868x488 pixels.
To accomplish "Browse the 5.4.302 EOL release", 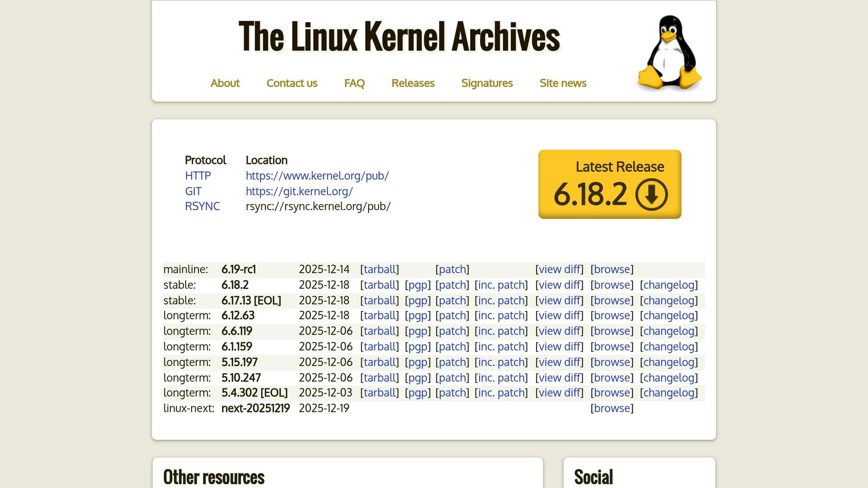I will (612, 393).
